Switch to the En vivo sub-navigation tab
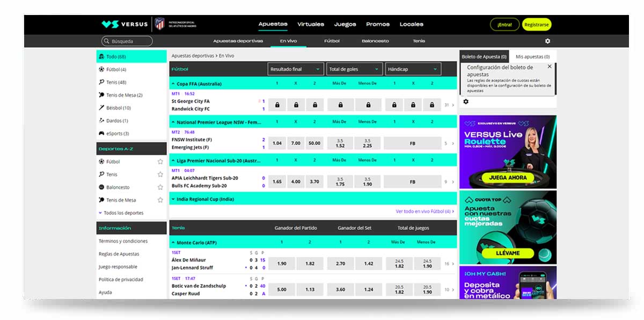The image size is (644, 320). [x=288, y=41]
